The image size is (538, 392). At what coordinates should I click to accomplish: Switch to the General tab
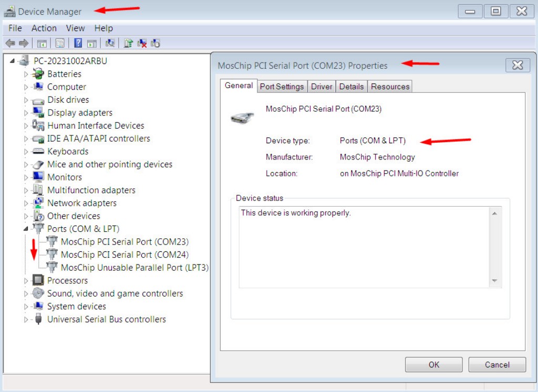click(239, 86)
